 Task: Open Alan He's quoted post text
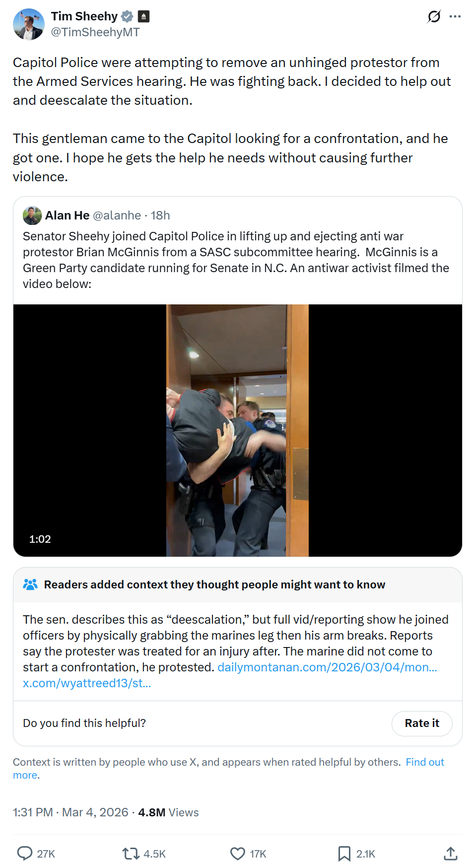(x=236, y=260)
